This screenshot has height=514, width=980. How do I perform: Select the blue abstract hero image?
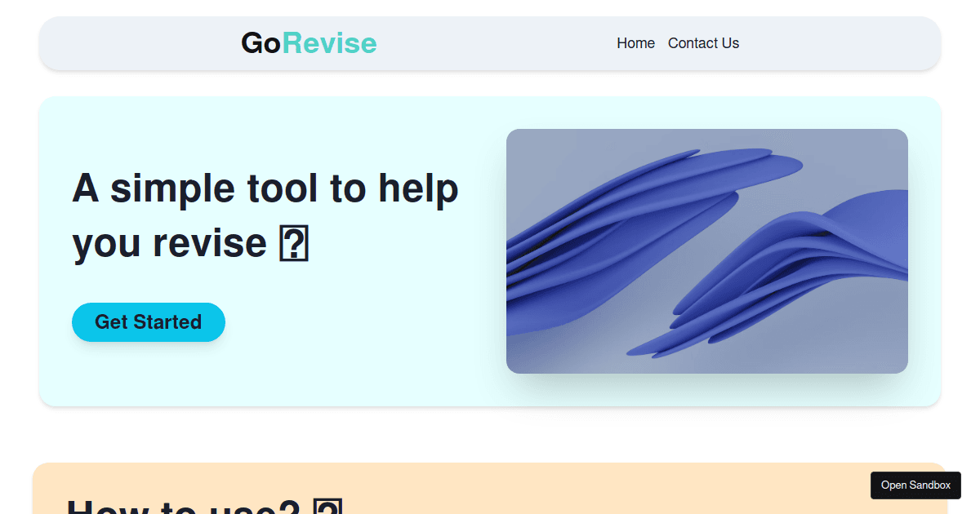point(707,250)
